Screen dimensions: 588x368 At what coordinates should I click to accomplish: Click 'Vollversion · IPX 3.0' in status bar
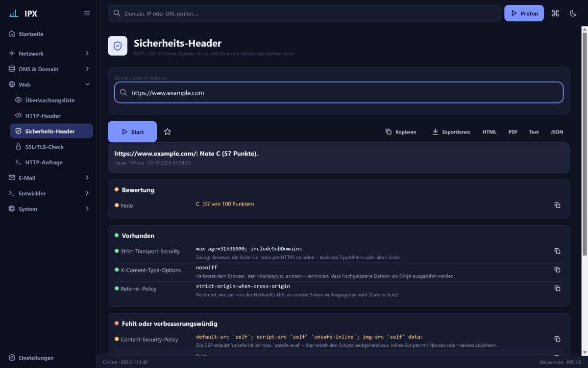pyautogui.click(x=561, y=362)
